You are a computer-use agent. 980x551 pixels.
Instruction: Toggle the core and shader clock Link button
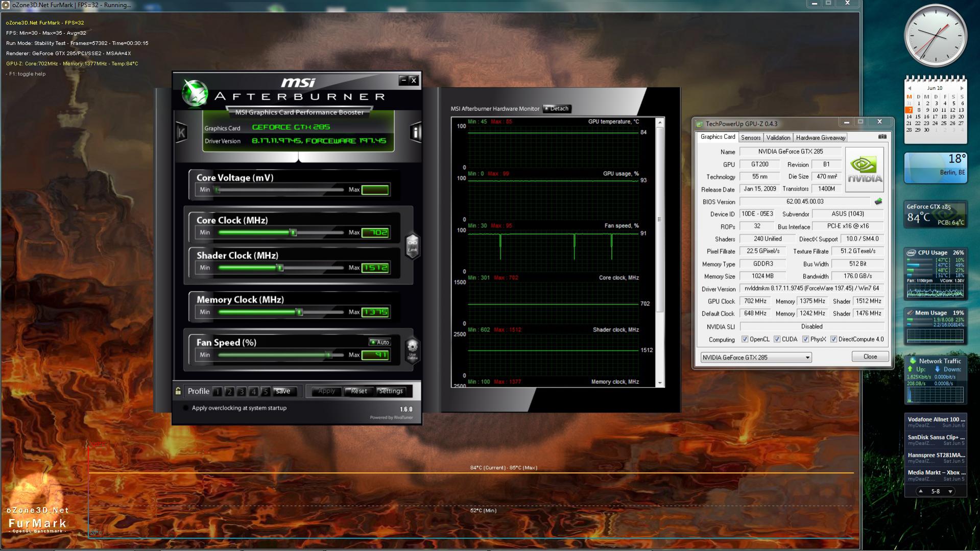coord(412,245)
